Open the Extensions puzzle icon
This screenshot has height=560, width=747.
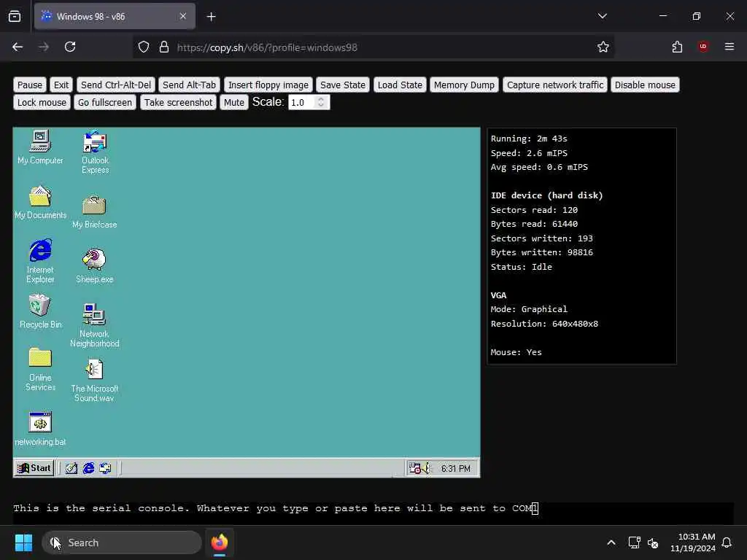pos(677,47)
